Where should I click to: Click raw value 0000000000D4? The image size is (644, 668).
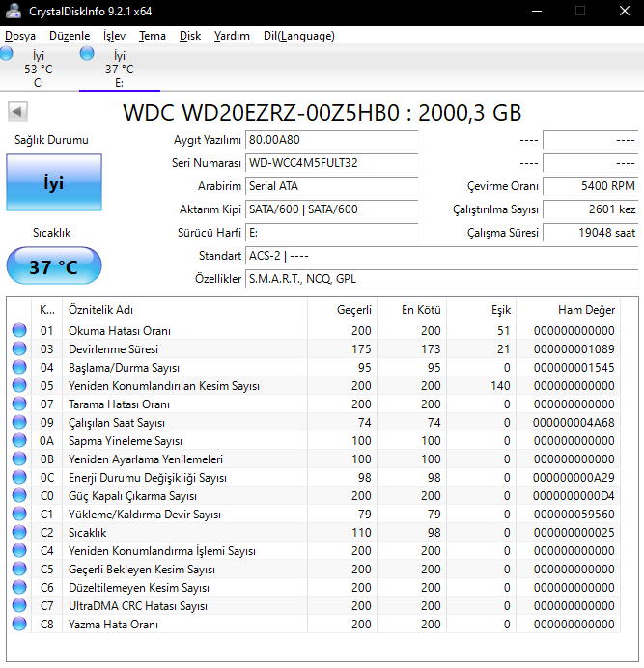pyautogui.click(x=574, y=495)
